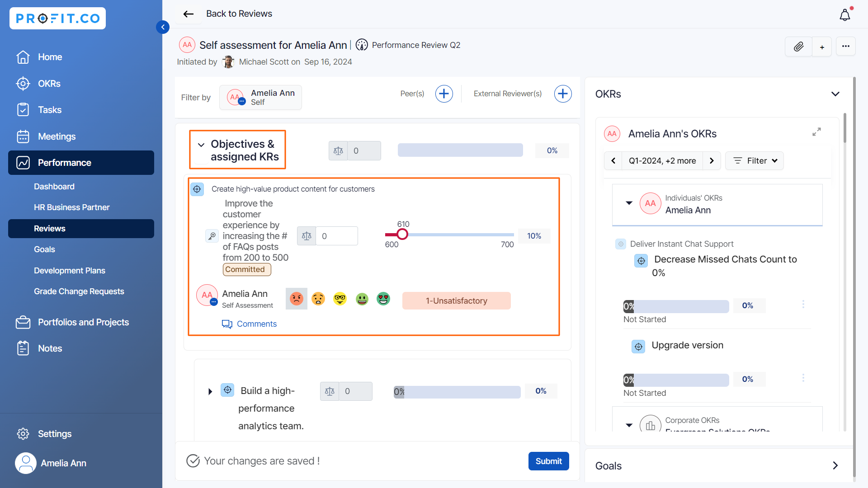Open the three-dots more options menu
The image size is (868, 488).
845,47
